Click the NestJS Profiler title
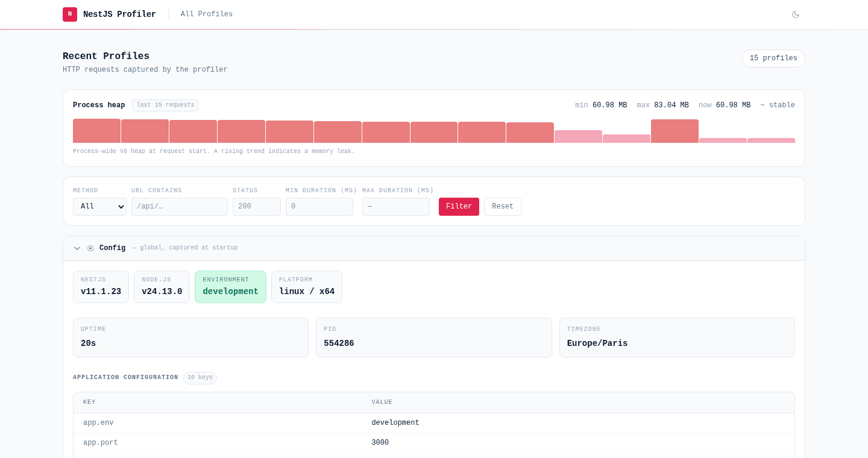The height and width of the screenshot is (458, 868). click(119, 14)
